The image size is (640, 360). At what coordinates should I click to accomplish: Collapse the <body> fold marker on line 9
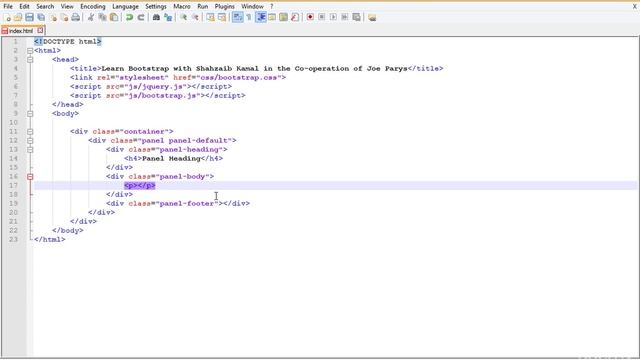pos(30,113)
